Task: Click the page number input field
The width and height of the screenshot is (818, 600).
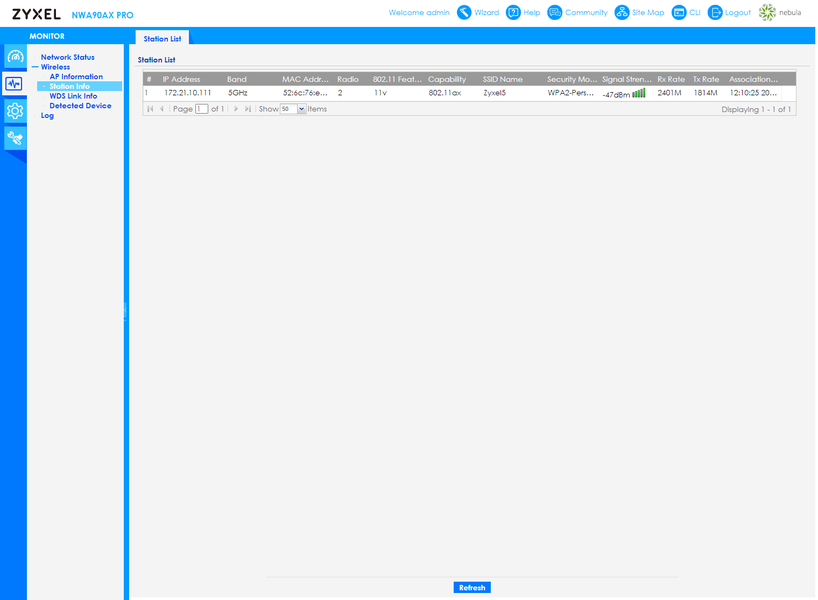Action: [201, 109]
